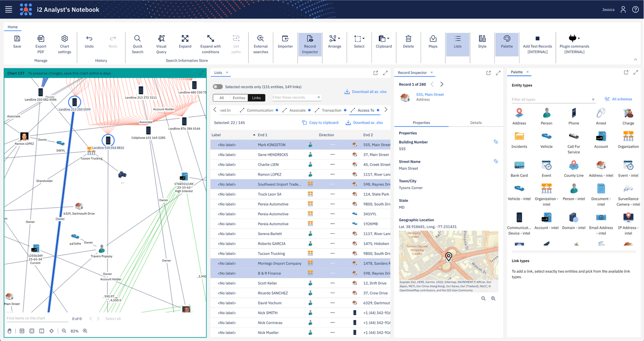Select the Address entity type
The height and width of the screenshot is (341, 644).
pos(519,116)
